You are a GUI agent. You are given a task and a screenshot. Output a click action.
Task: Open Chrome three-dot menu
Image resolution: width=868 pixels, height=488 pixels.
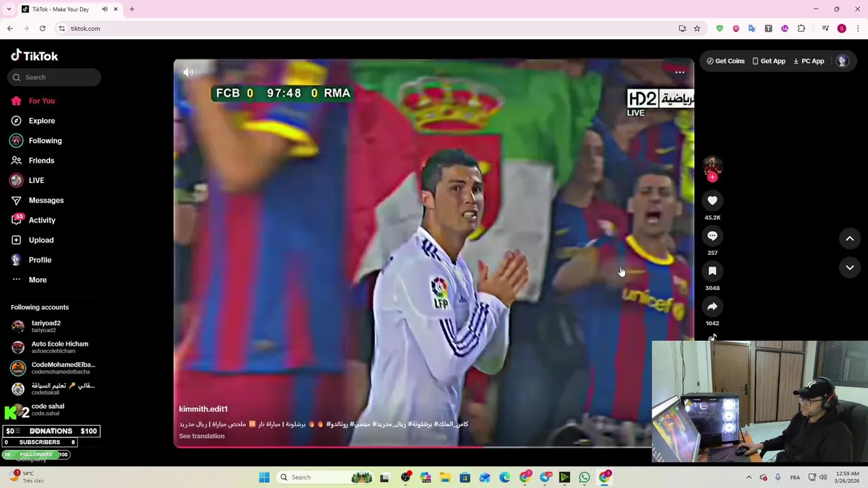(858, 28)
